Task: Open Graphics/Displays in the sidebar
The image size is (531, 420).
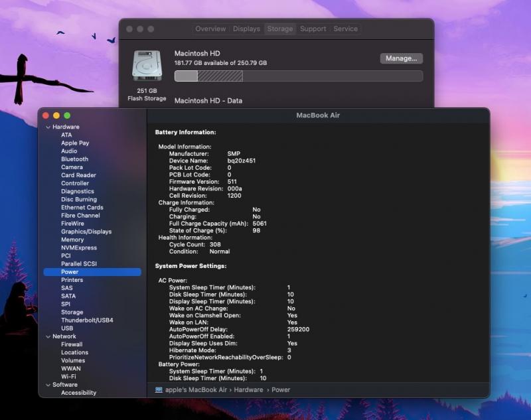Action: (x=86, y=232)
